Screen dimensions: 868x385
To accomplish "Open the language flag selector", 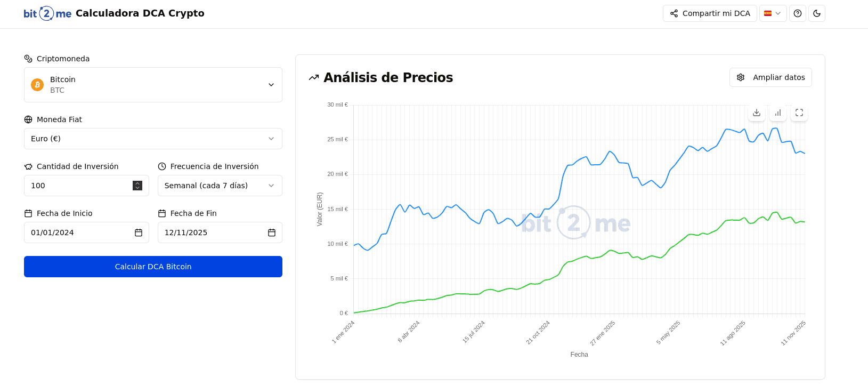I will (773, 13).
